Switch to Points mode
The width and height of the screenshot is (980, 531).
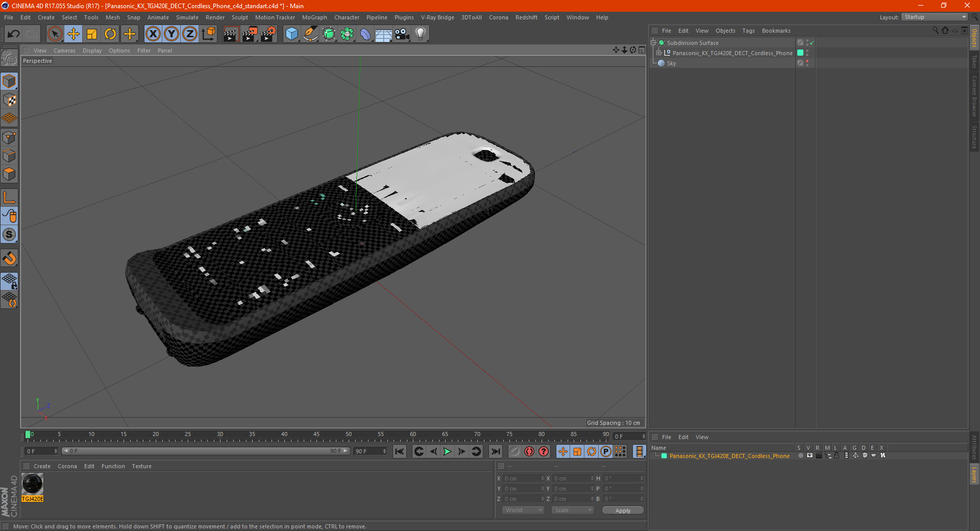click(9, 137)
